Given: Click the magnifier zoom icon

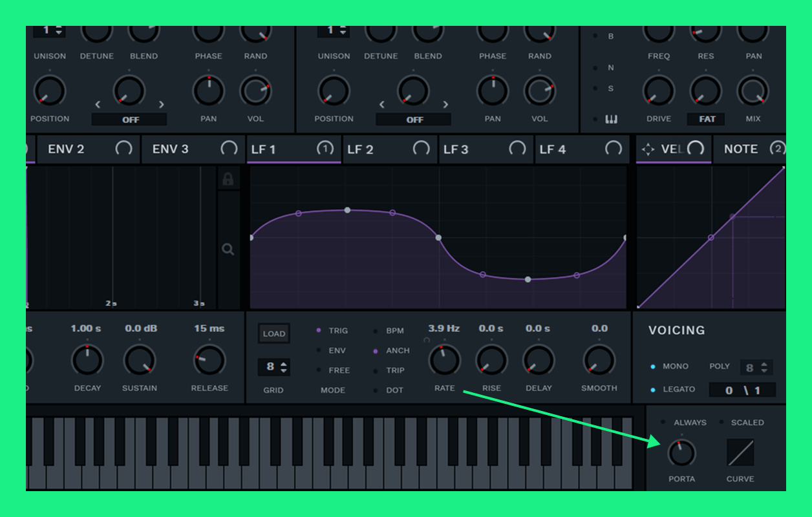Looking at the screenshot, I should (x=228, y=249).
